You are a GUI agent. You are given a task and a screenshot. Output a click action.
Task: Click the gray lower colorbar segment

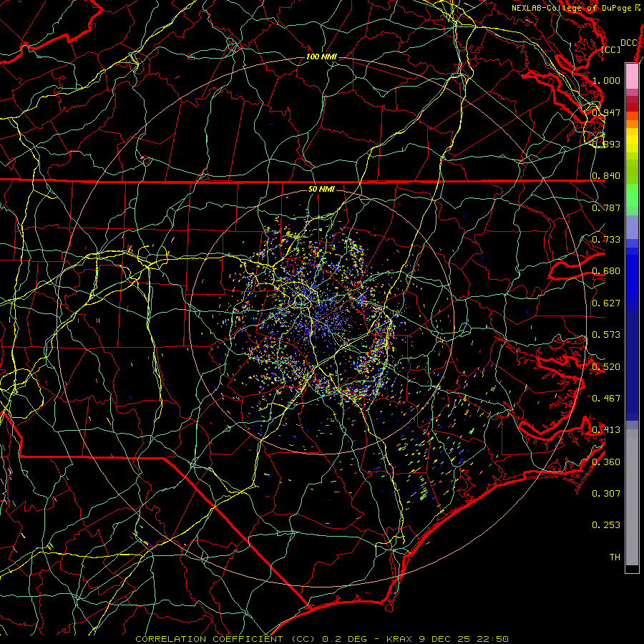point(632,497)
